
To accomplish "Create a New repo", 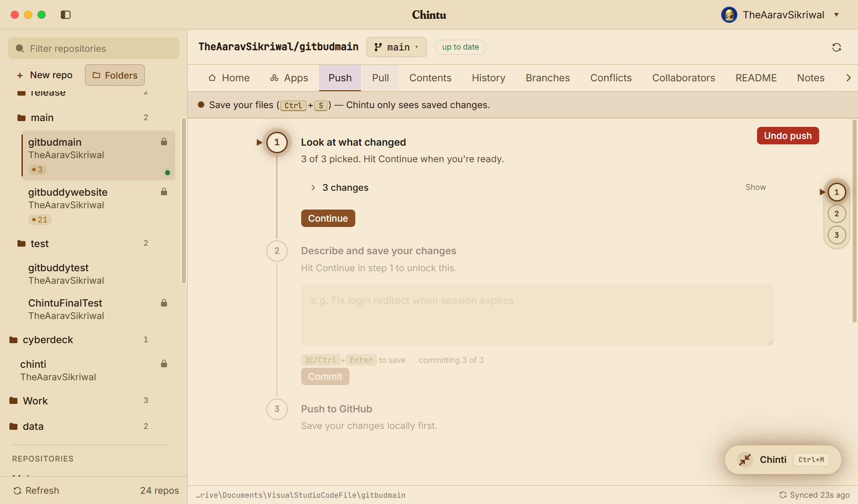I will point(44,75).
